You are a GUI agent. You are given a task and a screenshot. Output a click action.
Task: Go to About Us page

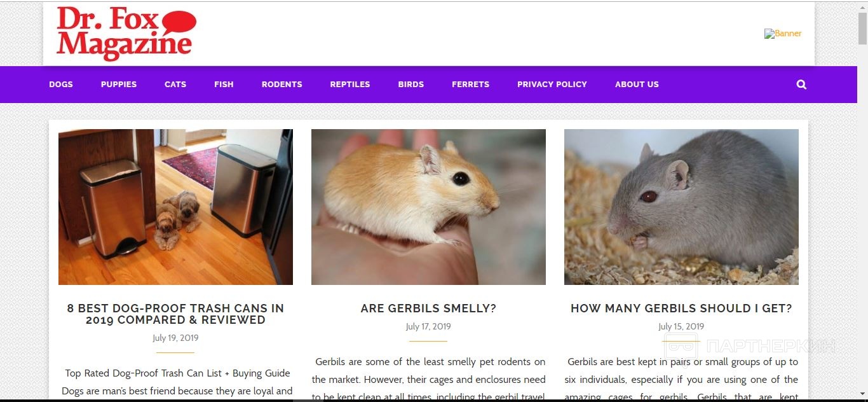pyautogui.click(x=637, y=85)
